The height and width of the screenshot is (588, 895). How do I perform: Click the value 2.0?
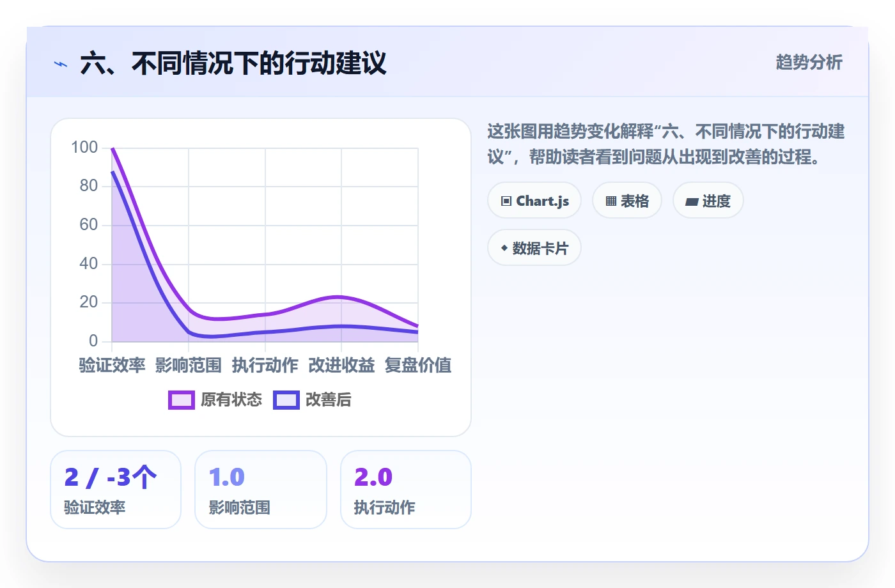point(373,477)
